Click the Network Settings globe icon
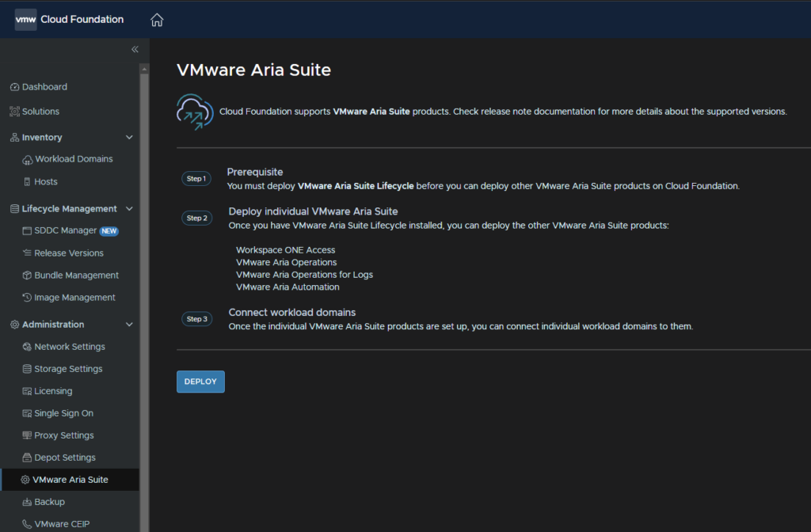Image resolution: width=811 pixels, height=532 pixels. coord(27,347)
